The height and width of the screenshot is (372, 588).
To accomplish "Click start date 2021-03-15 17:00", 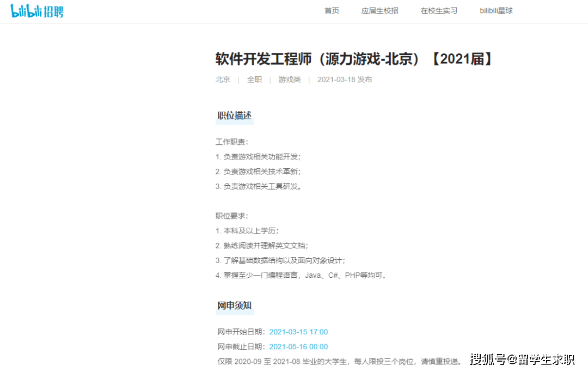I will (x=298, y=332).
